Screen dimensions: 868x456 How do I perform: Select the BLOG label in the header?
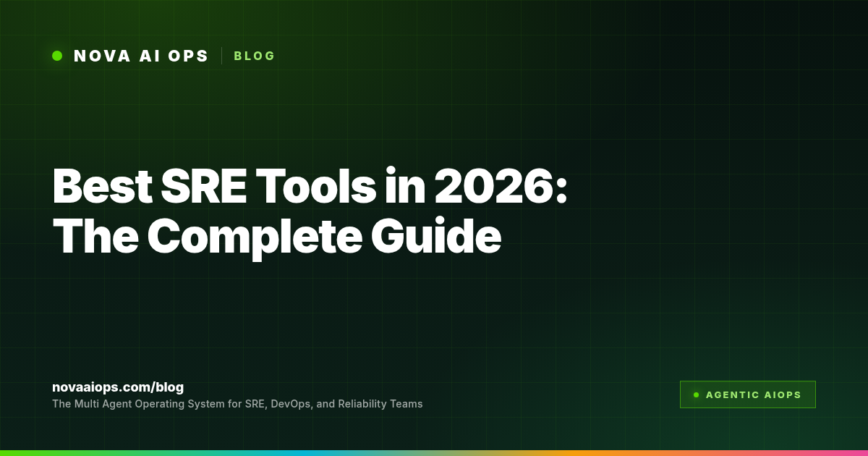click(x=254, y=56)
